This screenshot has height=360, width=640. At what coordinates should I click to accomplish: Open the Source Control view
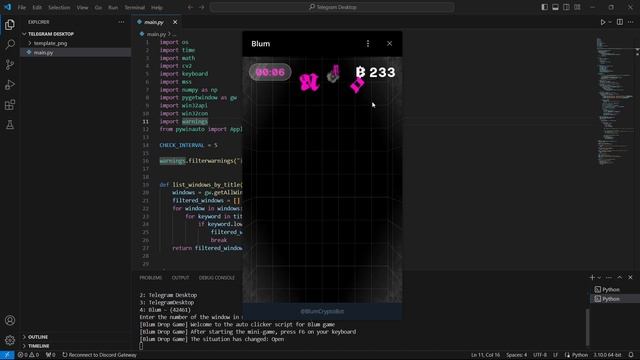click(10, 64)
